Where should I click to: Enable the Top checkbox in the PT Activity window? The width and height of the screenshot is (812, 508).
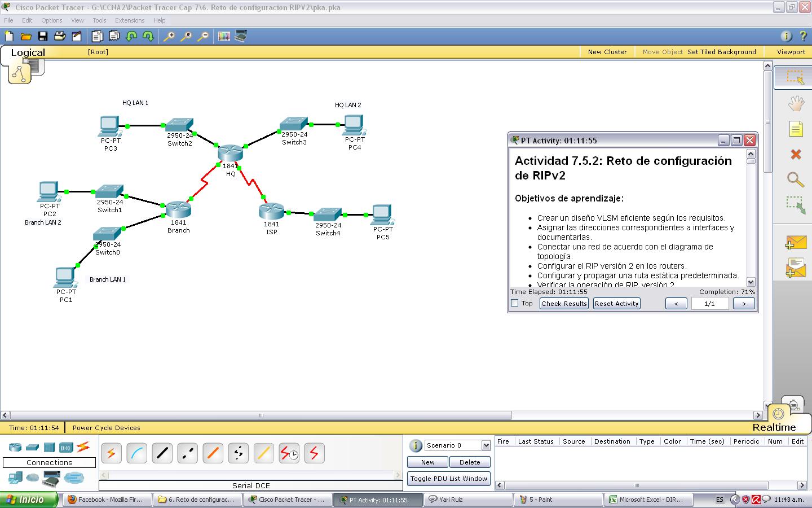coord(514,303)
